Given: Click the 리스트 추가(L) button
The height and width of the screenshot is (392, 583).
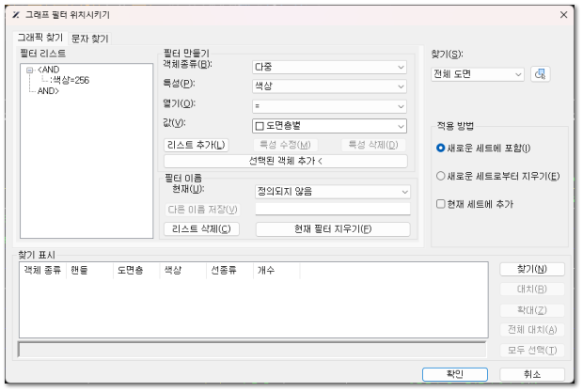Looking at the screenshot, I should coord(196,145).
